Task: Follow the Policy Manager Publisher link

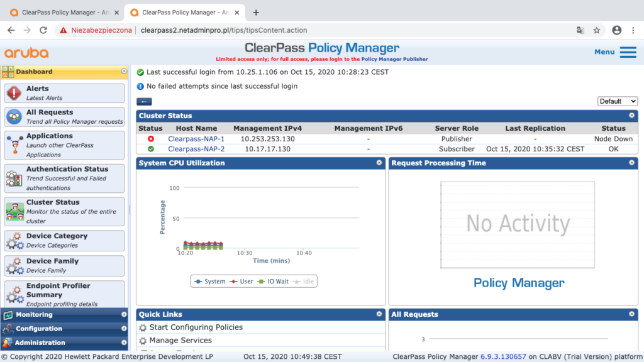Action: tap(395, 59)
